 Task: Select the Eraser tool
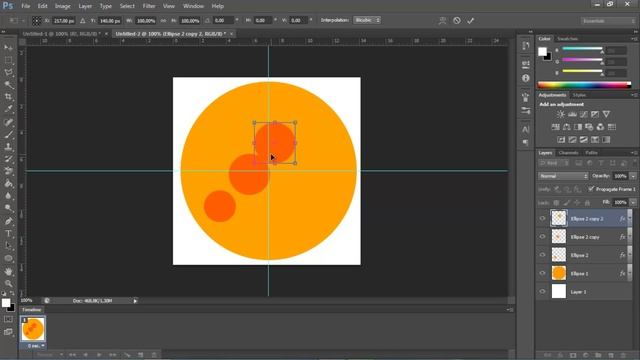[8, 171]
